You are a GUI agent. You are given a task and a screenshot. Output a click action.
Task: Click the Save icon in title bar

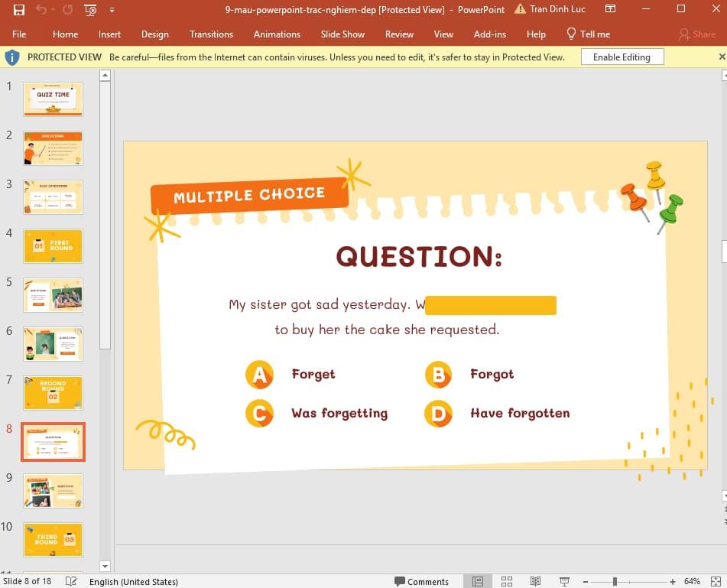[x=19, y=10]
